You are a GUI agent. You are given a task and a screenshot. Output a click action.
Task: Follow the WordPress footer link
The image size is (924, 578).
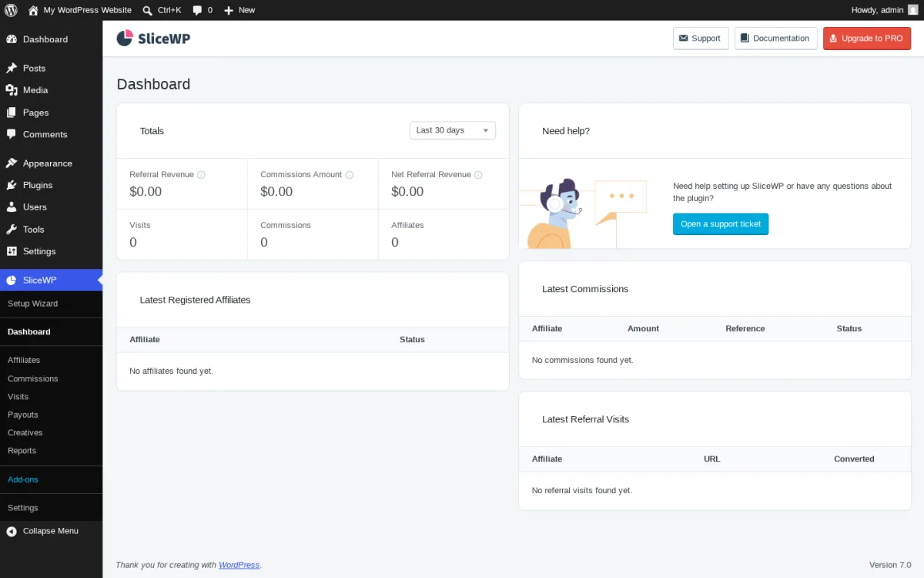[x=239, y=565]
